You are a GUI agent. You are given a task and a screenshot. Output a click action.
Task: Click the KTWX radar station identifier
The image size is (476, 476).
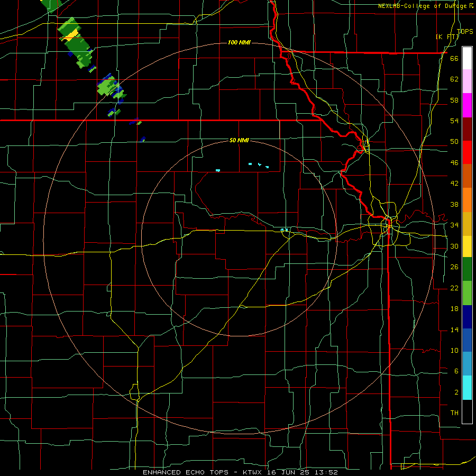253,472
